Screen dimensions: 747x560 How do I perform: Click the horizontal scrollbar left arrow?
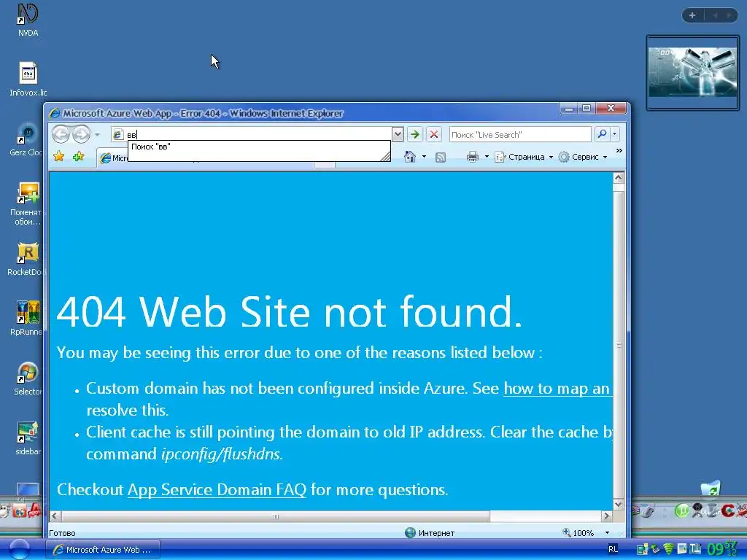click(54, 516)
